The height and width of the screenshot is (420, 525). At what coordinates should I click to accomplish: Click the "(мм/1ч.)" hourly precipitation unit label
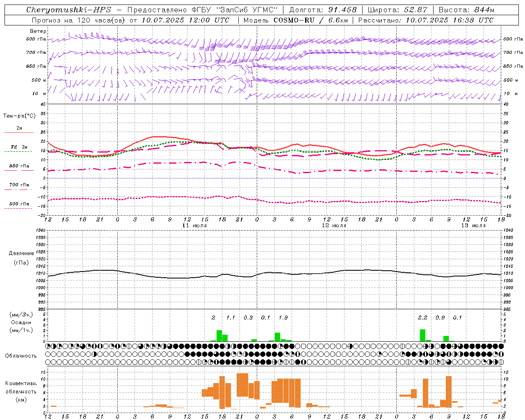click(21, 330)
